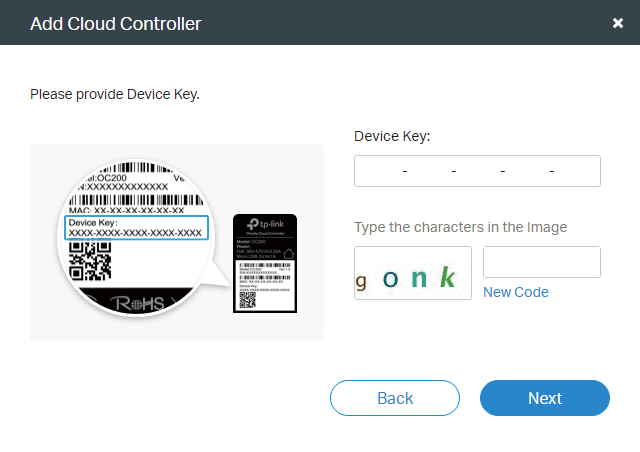The height and width of the screenshot is (452, 640).
Task: Click "Type the characters in the Image" text
Action: point(460,227)
